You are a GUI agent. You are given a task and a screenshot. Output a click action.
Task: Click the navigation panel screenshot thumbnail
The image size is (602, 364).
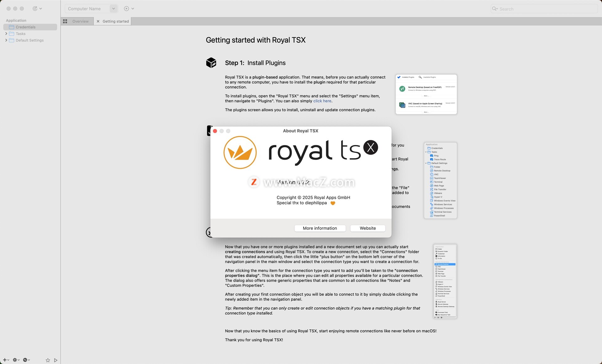(441, 180)
